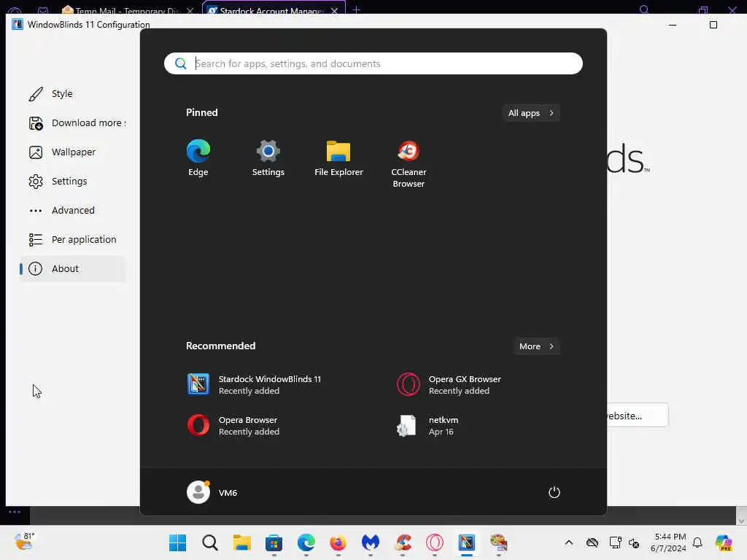
Task: Click the website button in WindowBlinds About
Action: coord(638,416)
